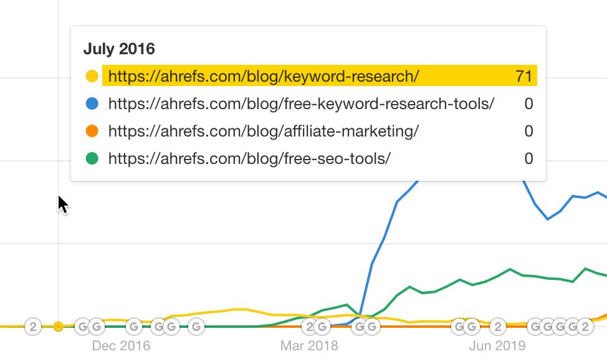Click the Dec 2016 axis label

(121, 345)
